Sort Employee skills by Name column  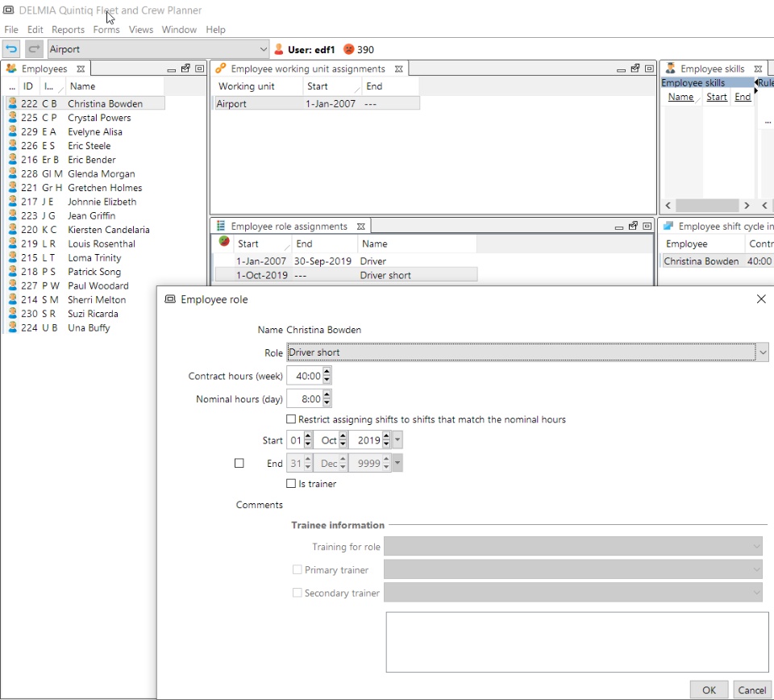(x=680, y=97)
